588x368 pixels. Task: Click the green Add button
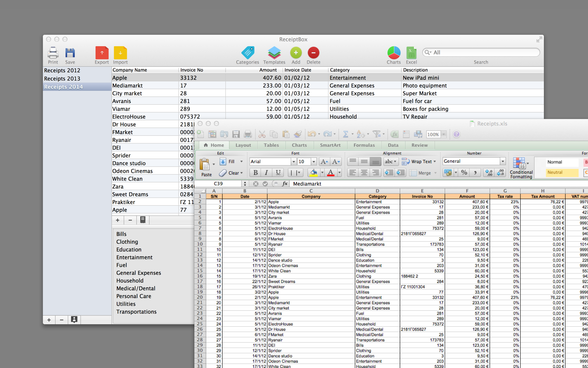tap(296, 53)
